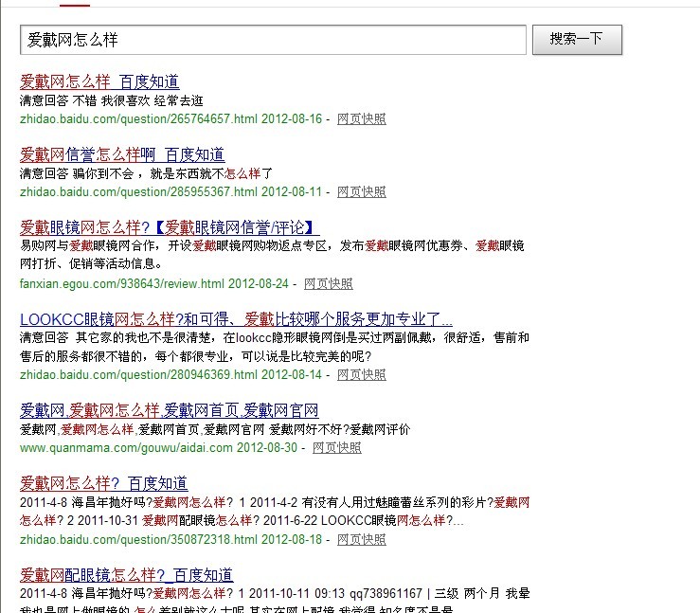The image size is (700, 613).
Task: Click the green URL zhidao.baidu.com/question/280946369.html
Action: [x=138, y=375]
